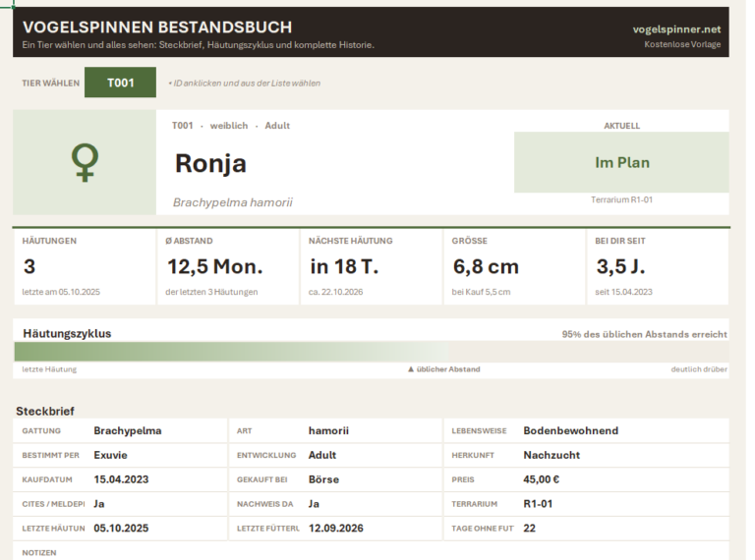This screenshot has width=755, height=560.
Task: Click the Häutungszyklus progress bar
Action: pyautogui.click(x=372, y=352)
